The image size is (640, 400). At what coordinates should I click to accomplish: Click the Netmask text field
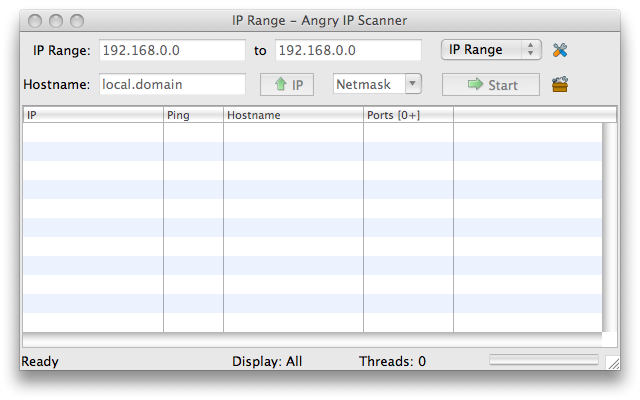pyautogui.click(x=369, y=84)
